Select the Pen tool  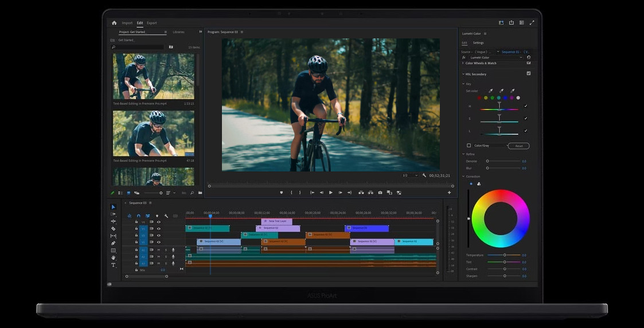pyautogui.click(x=114, y=243)
